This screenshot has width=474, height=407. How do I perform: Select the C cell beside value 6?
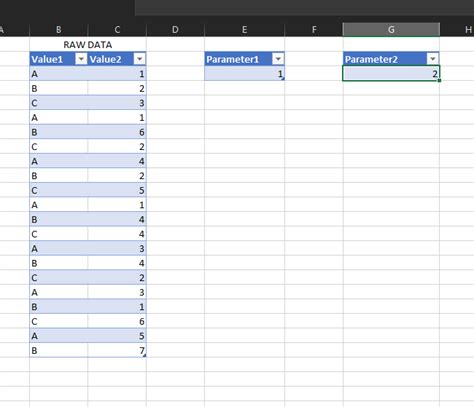[59, 321]
